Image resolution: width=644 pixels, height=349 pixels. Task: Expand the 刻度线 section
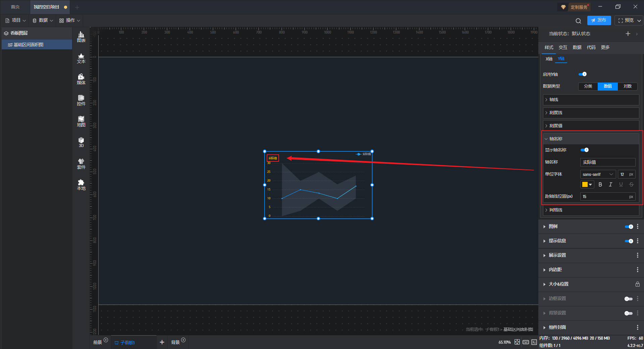point(591,113)
